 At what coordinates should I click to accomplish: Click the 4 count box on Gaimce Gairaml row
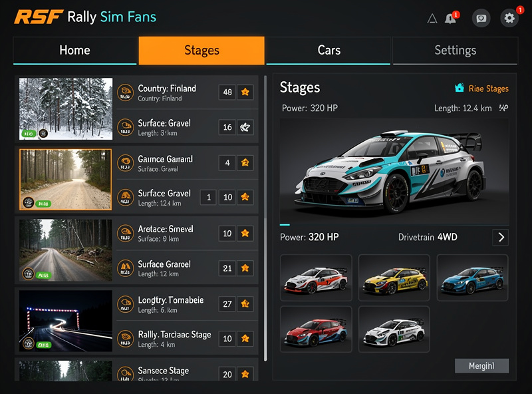227,162
